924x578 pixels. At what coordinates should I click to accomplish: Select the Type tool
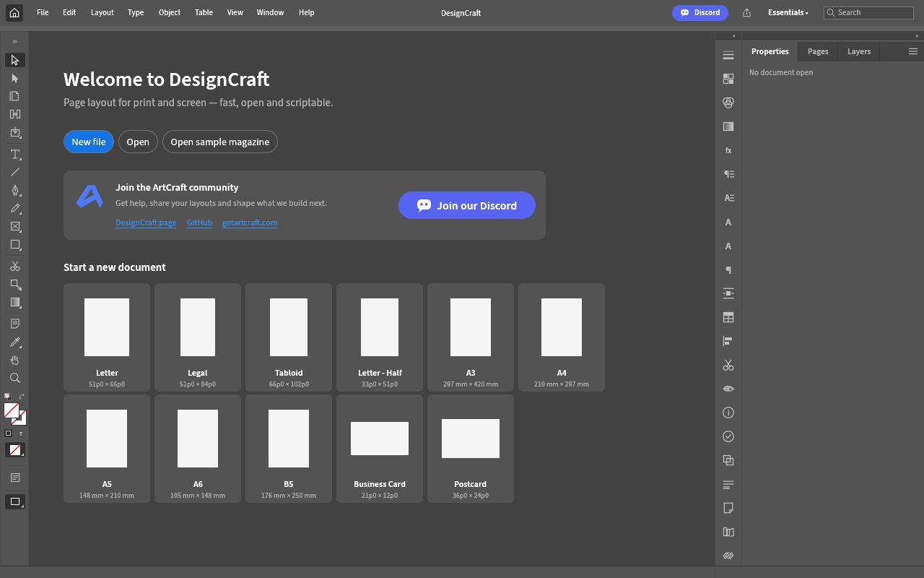pyautogui.click(x=14, y=155)
